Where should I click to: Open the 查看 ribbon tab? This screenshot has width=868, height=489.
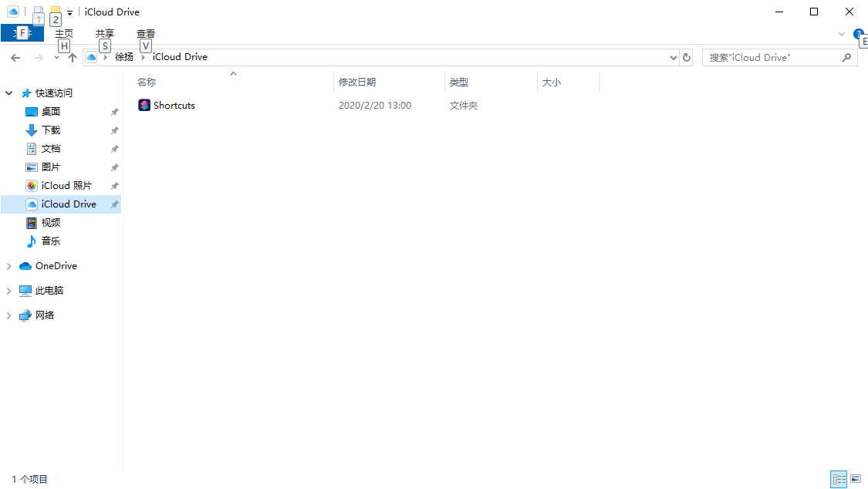145,33
